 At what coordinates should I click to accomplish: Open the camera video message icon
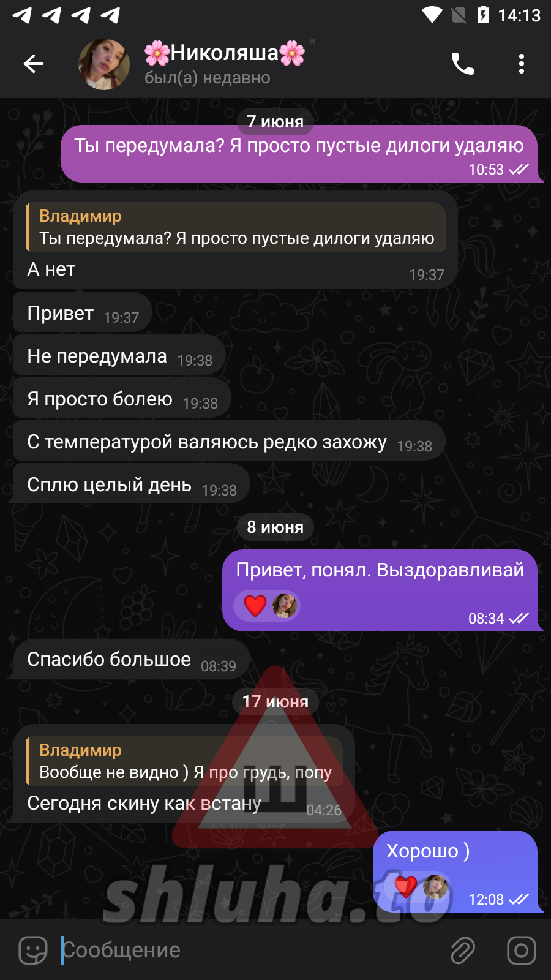pos(522,951)
